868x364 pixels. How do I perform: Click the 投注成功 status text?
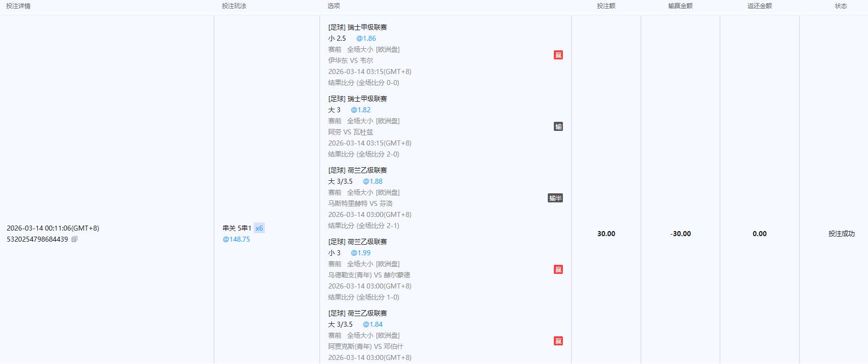click(841, 234)
